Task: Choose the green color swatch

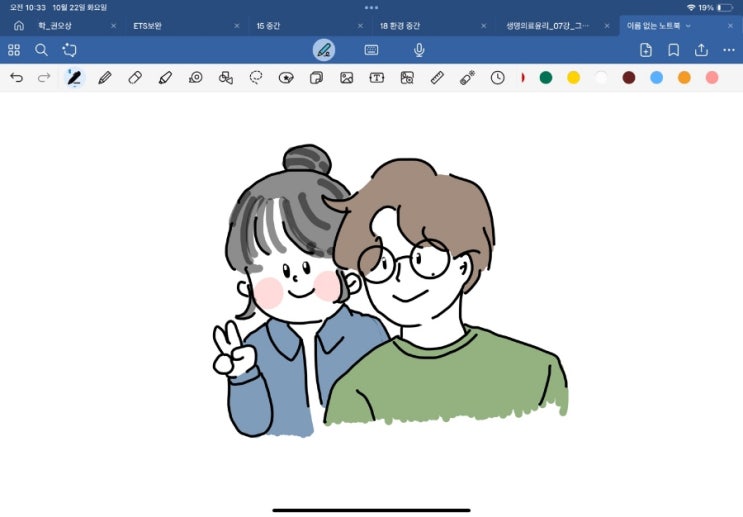Action: point(546,78)
